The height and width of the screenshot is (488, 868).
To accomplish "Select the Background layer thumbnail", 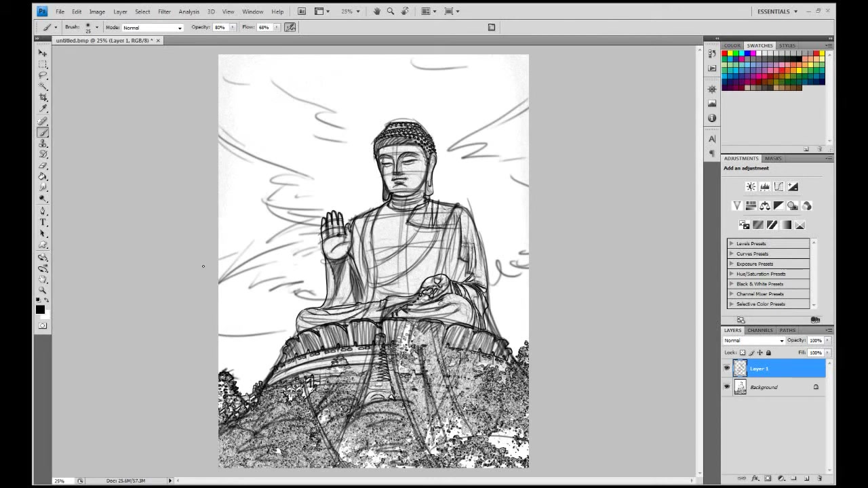I will click(x=740, y=387).
